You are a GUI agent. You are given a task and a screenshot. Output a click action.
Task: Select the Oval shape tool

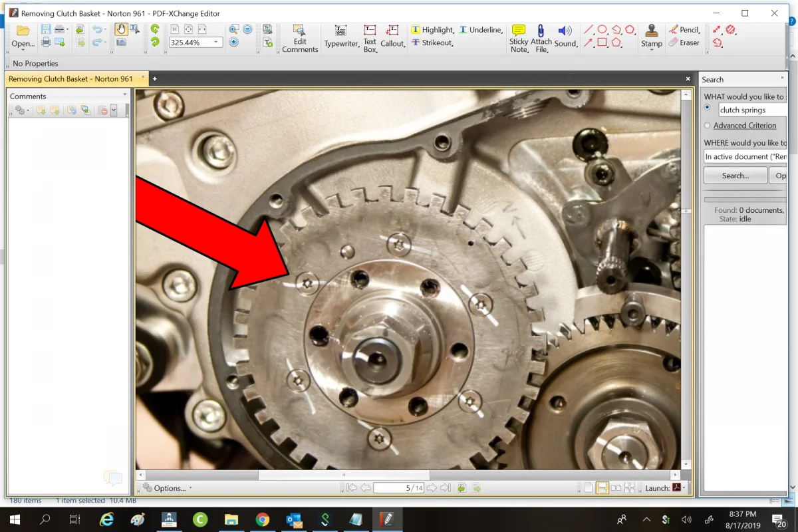pos(602,29)
